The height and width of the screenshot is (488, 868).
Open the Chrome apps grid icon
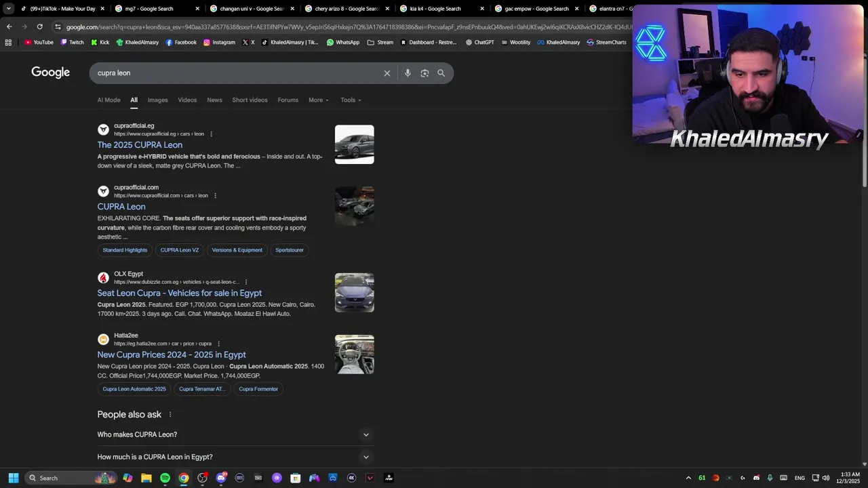click(8, 42)
